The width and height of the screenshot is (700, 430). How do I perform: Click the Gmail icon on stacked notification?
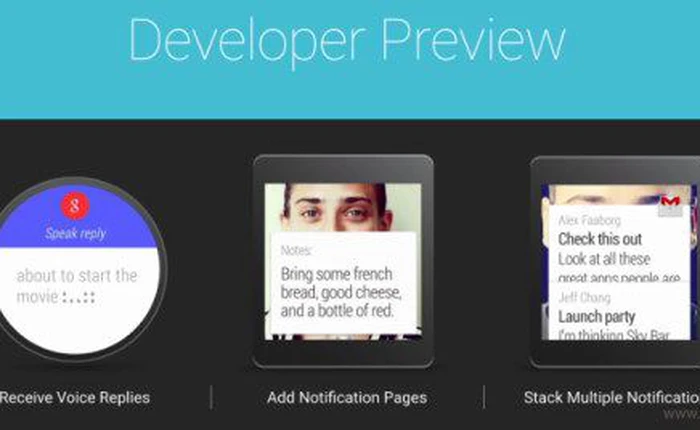click(670, 202)
